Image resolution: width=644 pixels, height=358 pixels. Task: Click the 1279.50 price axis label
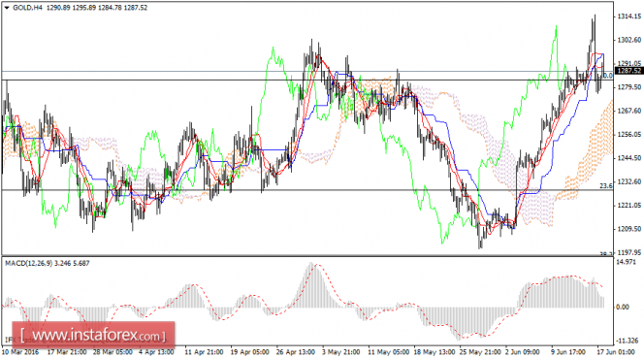[629, 87]
